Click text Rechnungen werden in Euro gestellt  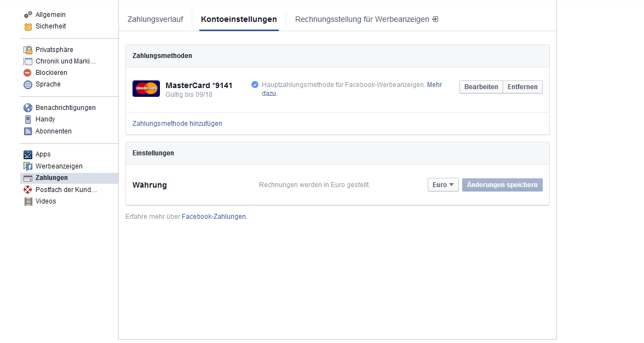[x=314, y=185]
